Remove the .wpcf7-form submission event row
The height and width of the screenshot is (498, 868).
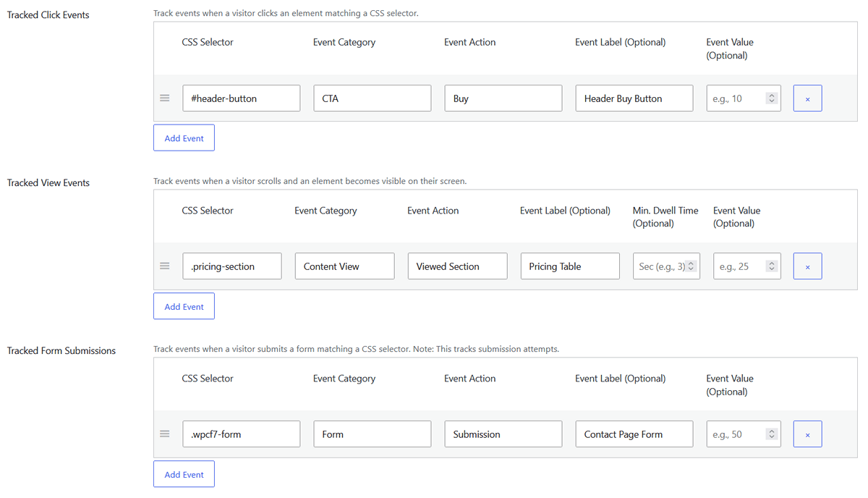(x=807, y=434)
